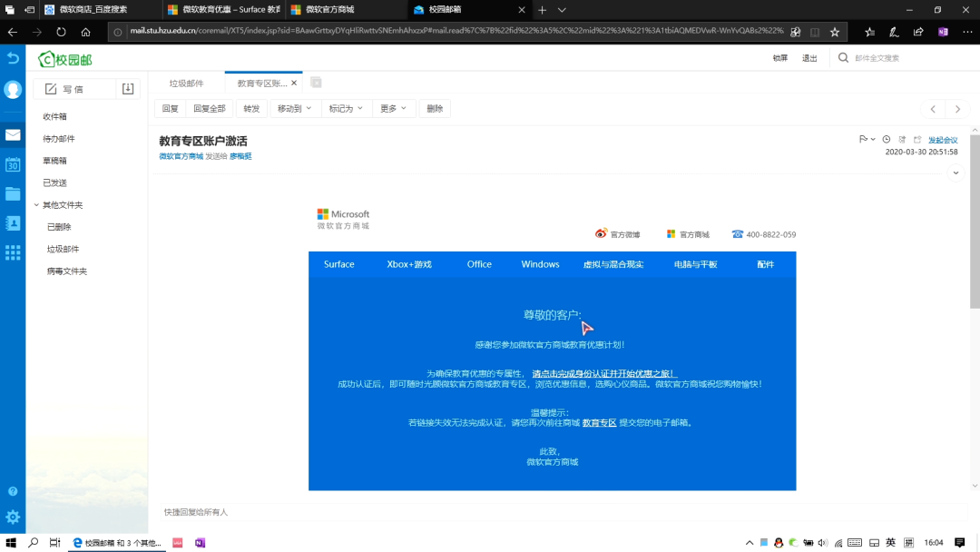
Task: Click the mail pane vertical scrollbar
Action: pos(975,221)
